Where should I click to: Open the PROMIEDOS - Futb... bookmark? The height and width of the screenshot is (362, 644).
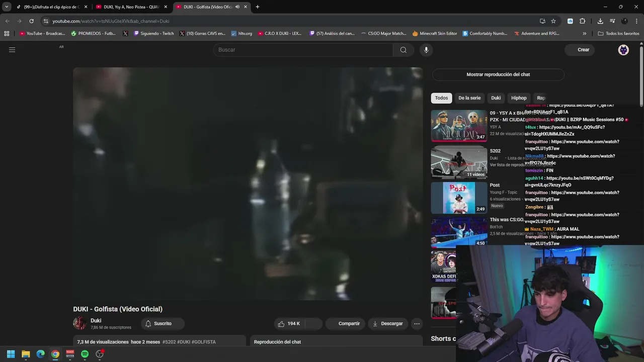click(93, 34)
